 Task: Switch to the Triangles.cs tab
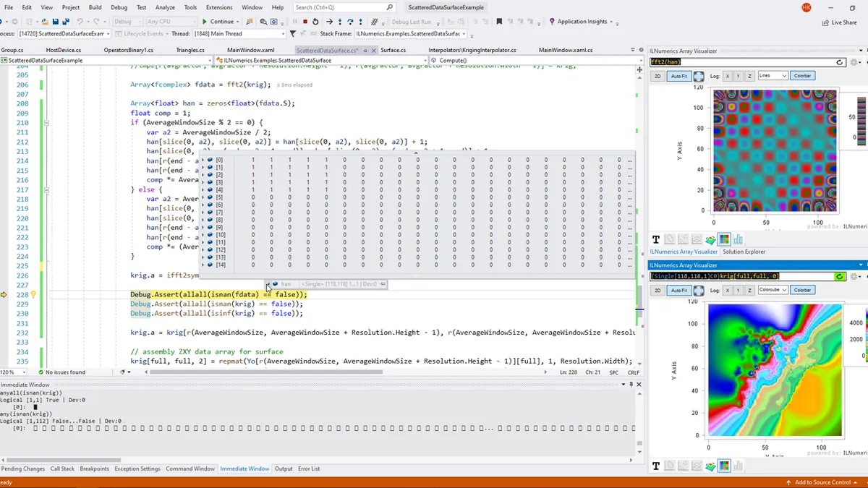point(190,50)
